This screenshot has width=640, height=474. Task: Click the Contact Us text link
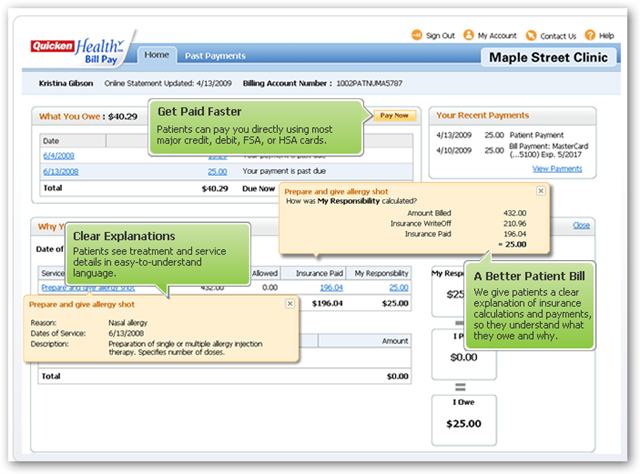pyautogui.click(x=558, y=36)
